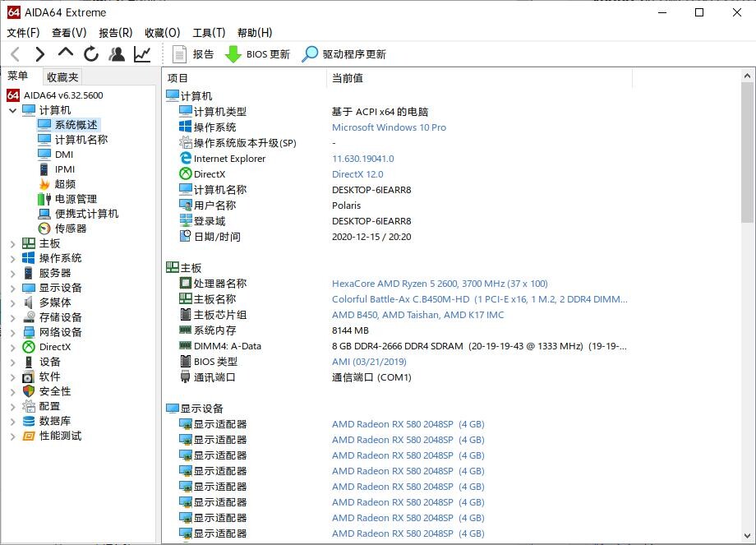Collapse the 计算机 tree node
This screenshot has height=545, width=756.
pyautogui.click(x=13, y=110)
